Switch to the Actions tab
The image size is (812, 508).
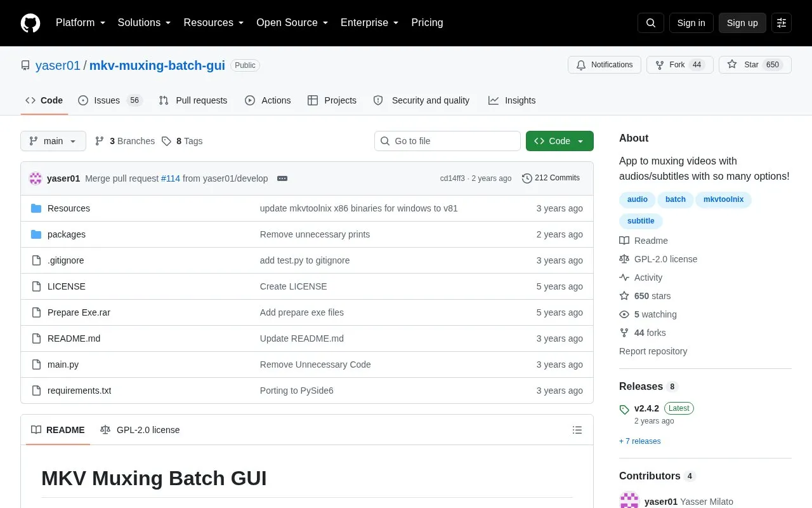(268, 100)
